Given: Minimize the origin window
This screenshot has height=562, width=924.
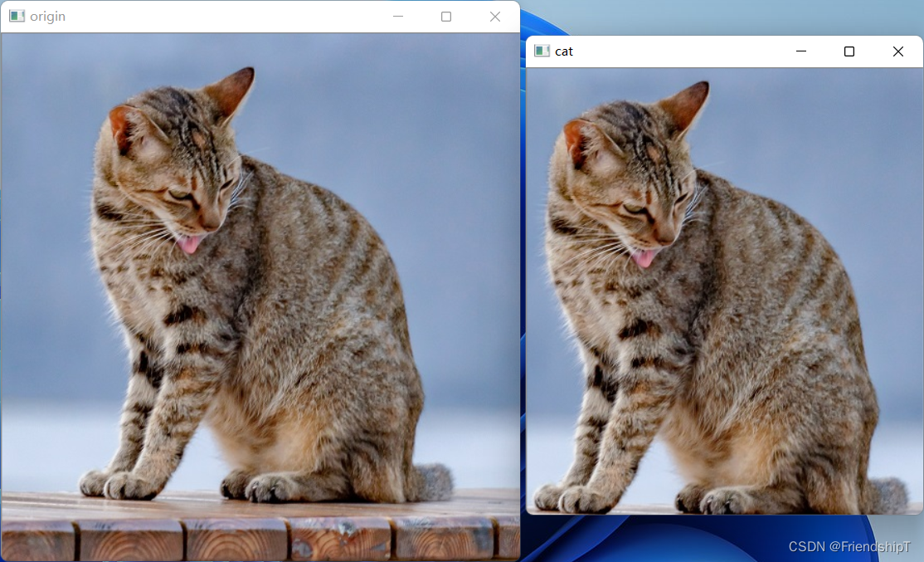Looking at the screenshot, I should point(398,17).
